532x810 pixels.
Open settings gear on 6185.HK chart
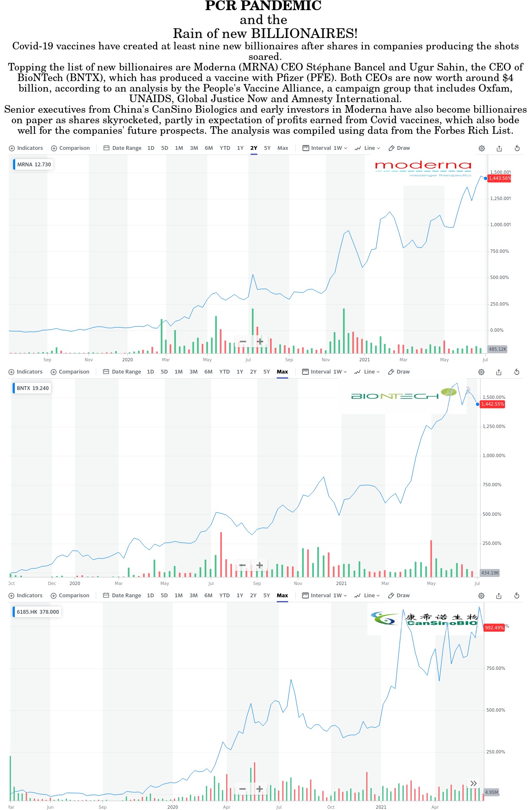[x=481, y=596]
